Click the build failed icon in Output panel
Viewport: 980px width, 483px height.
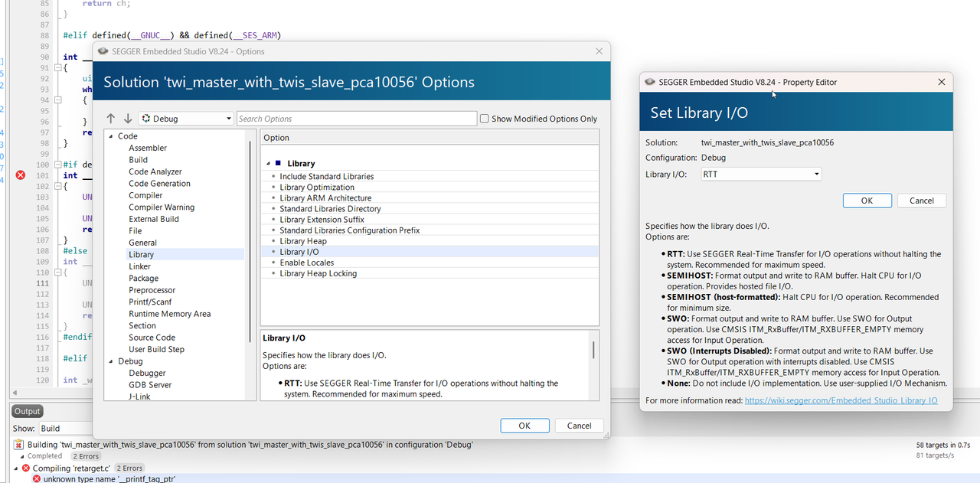pyautogui.click(x=19, y=445)
